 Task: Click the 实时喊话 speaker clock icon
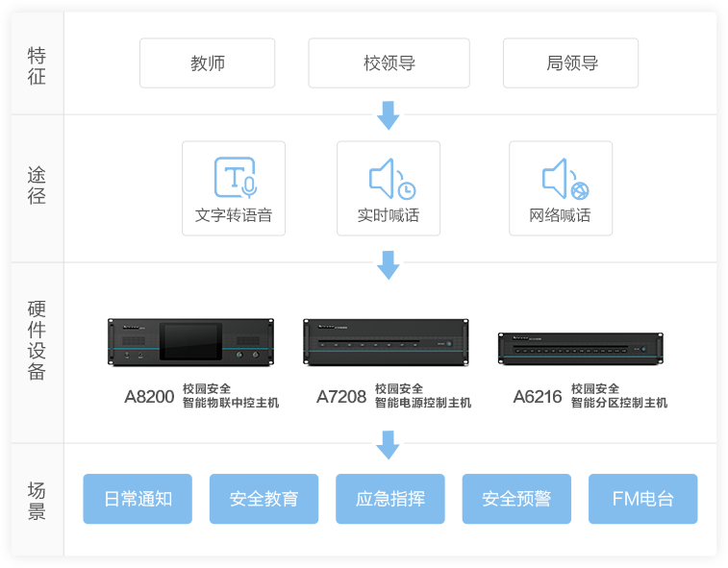390,179
